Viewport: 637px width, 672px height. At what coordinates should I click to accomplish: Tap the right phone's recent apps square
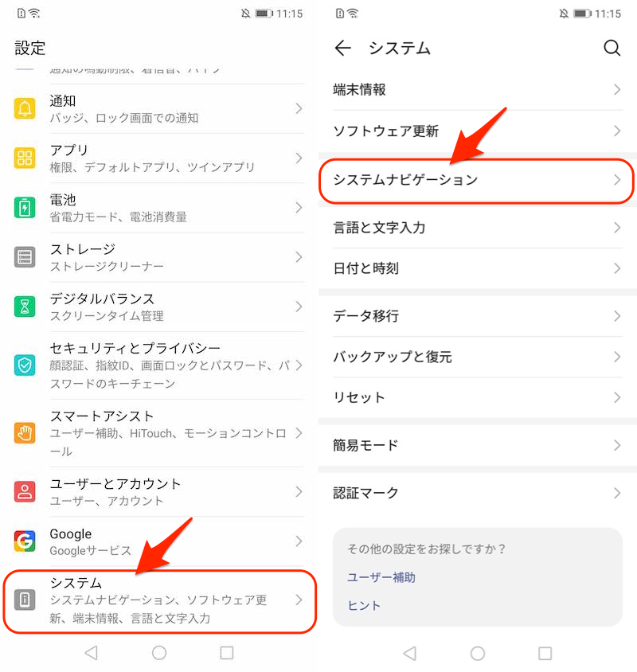click(545, 653)
